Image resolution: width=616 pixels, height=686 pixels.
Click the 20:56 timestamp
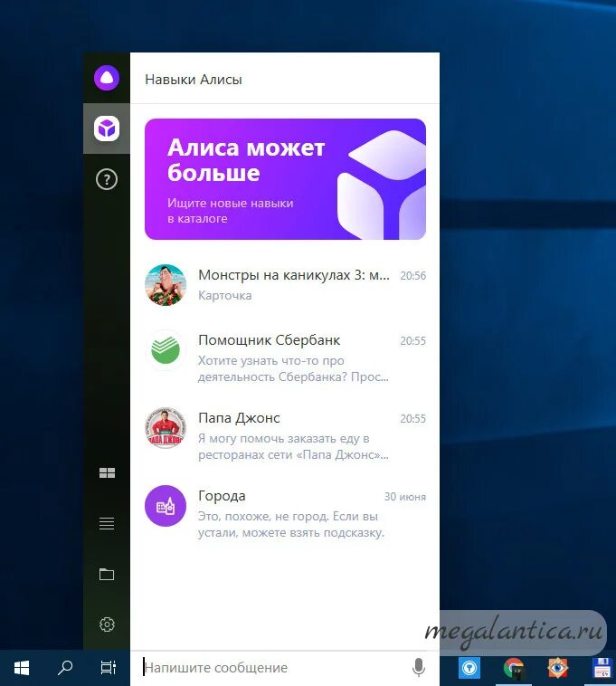coord(412,276)
